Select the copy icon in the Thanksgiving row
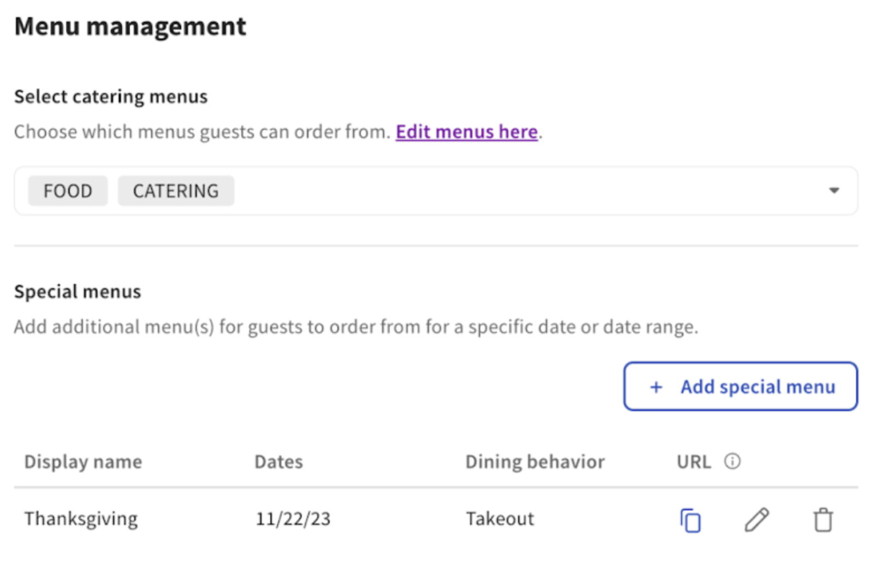 (x=690, y=519)
